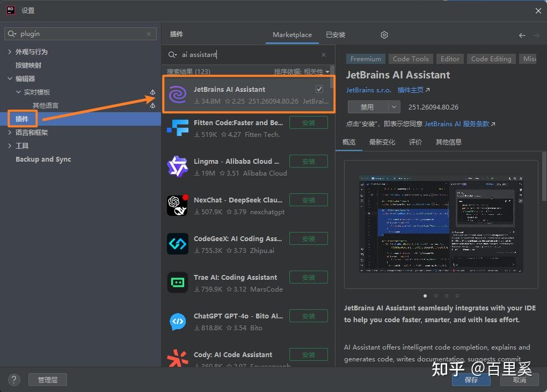Install Fitten Code plugin

308,123
